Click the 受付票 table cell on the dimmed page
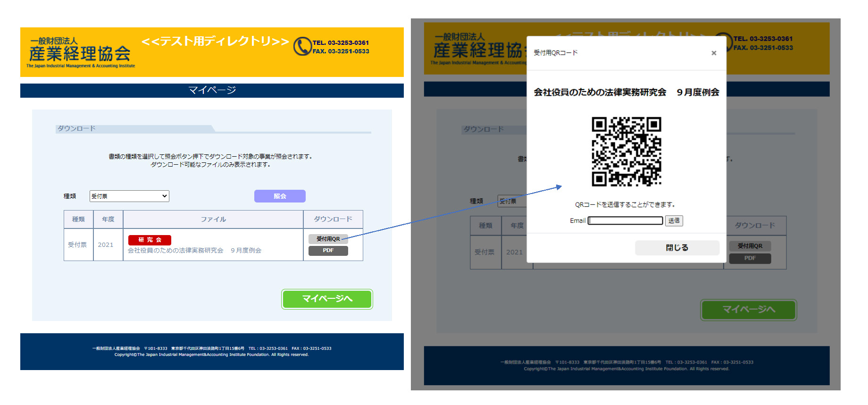 click(484, 252)
